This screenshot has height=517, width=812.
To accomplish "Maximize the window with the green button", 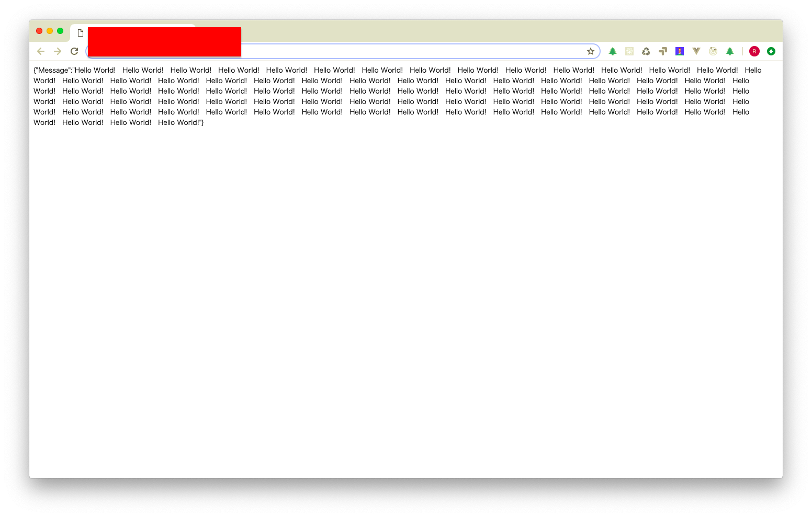I will tap(60, 31).
